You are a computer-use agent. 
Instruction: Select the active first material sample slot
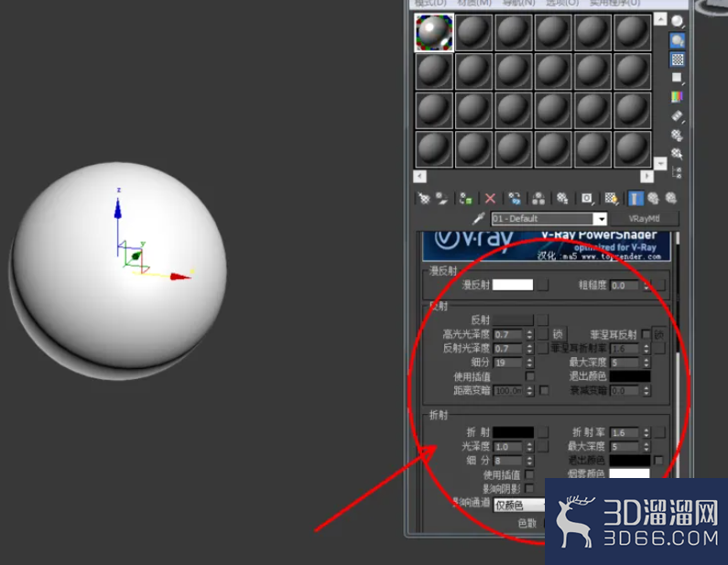(x=434, y=32)
